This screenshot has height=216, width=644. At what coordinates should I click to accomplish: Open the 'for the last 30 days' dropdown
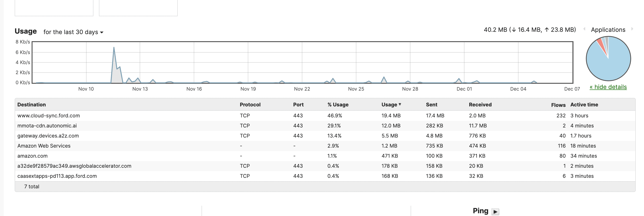coord(73,32)
